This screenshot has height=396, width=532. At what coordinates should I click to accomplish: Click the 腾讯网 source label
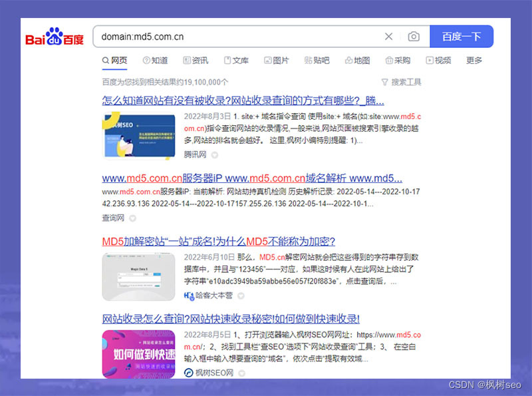pos(195,155)
